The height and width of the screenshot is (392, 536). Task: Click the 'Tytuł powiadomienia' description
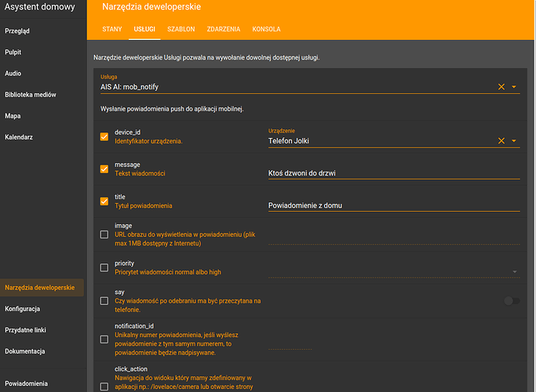tap(144, 206)
